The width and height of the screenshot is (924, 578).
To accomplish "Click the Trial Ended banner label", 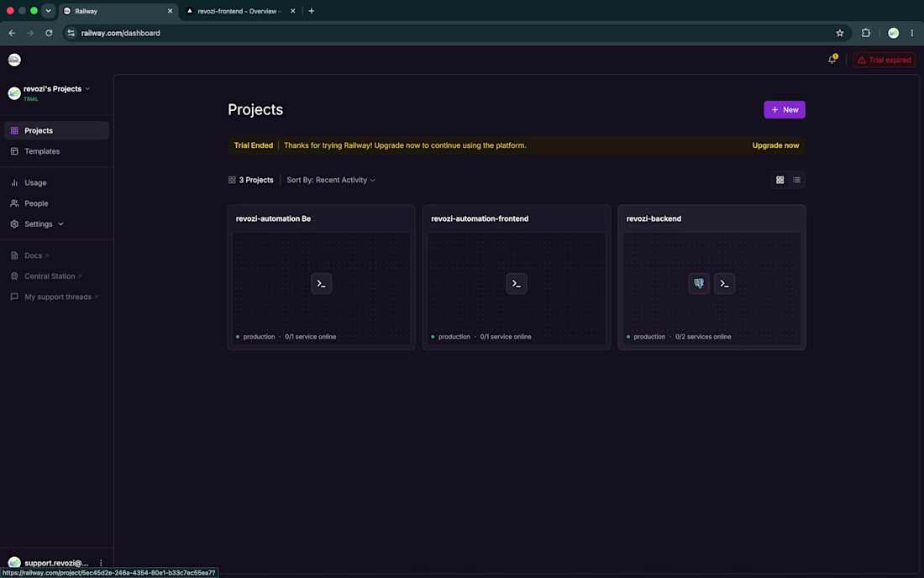I will (254, 145).
